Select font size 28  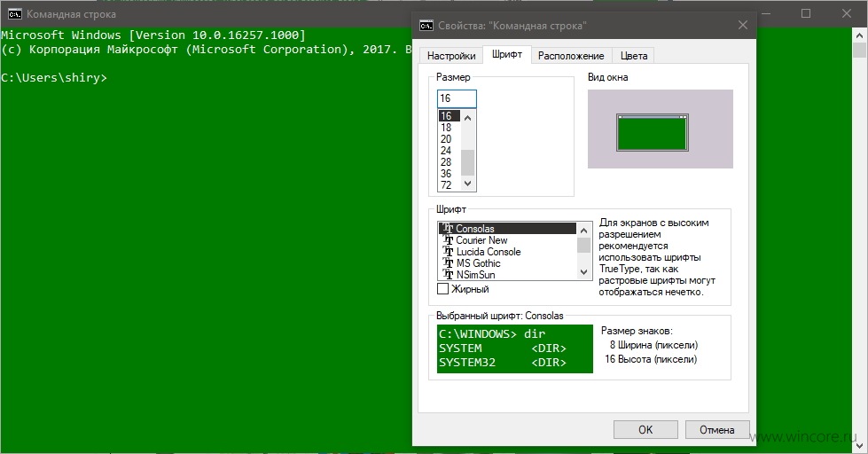click(450, 162)
